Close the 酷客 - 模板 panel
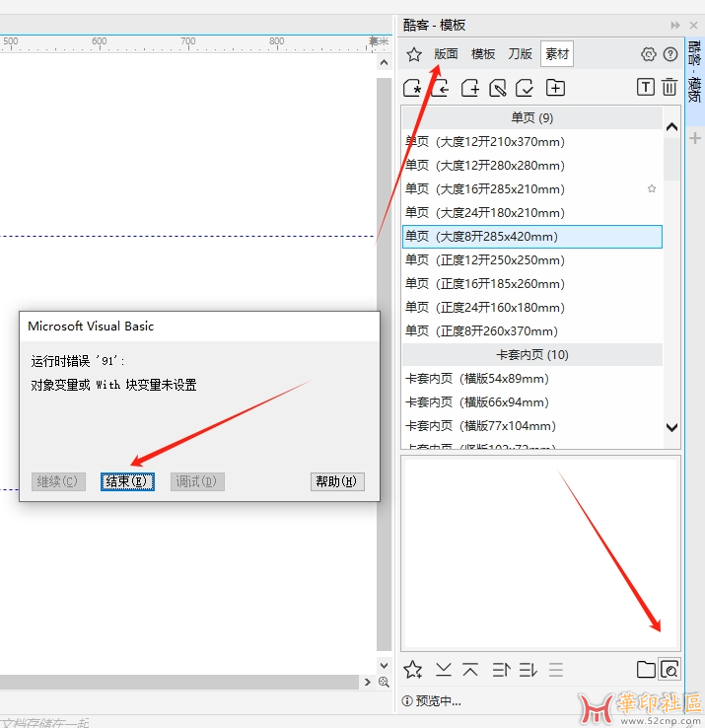This screenshot has width=705, height=728. (x=693, y=25)
